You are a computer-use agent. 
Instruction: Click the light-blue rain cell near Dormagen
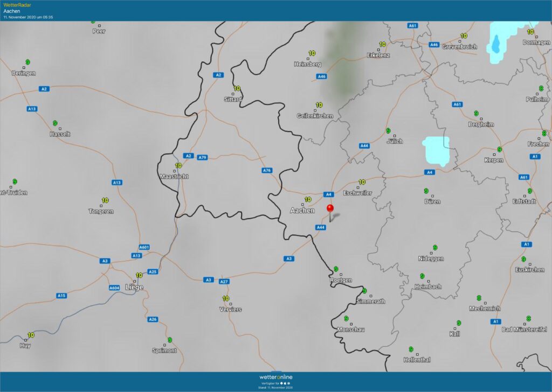[x=504, y=42]
